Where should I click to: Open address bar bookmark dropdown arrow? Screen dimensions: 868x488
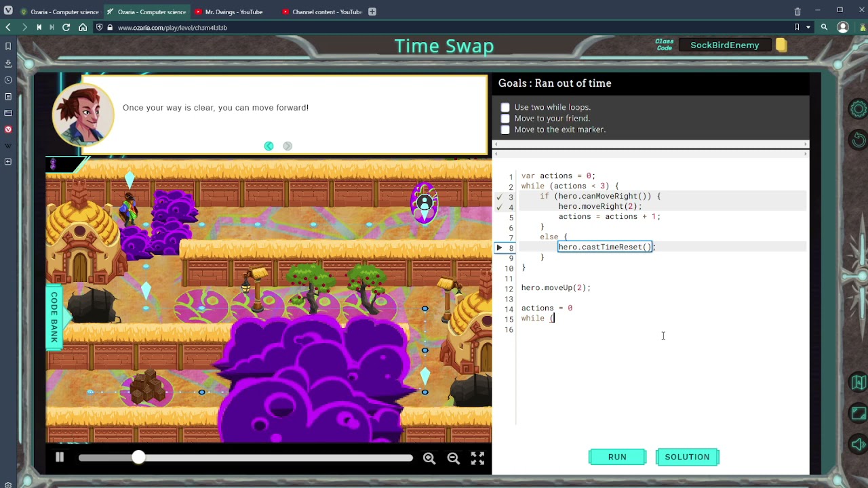coord(808,27)
